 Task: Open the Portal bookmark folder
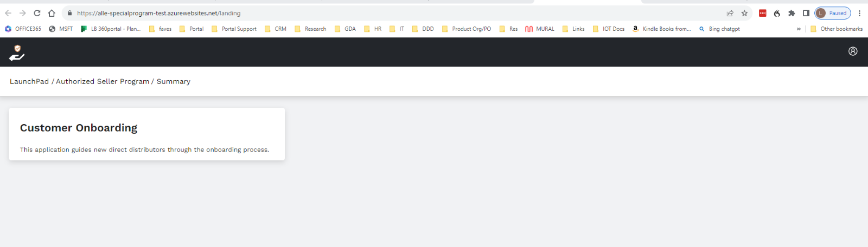coord(192,29)
